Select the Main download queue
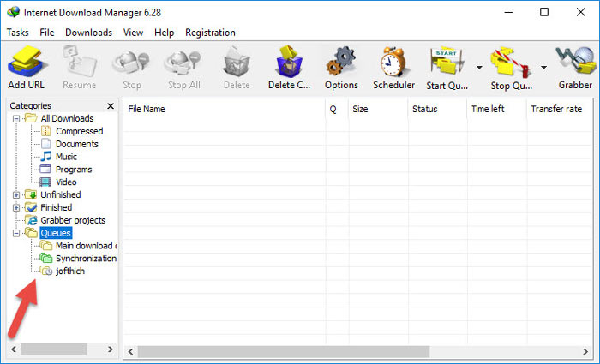This screenshot has height=364, width=600. pos(87,246)
